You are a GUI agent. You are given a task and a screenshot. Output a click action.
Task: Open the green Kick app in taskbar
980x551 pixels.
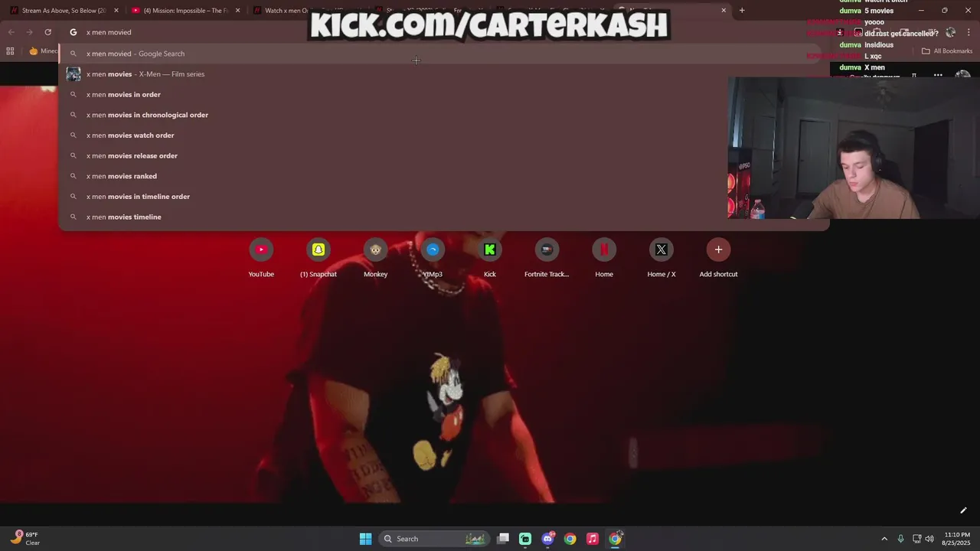coord(525,539)
